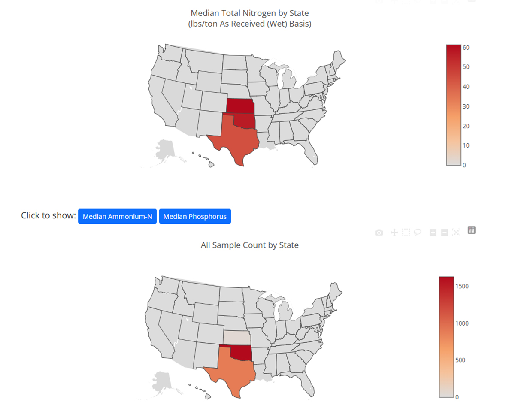Click the Zoom Out minus icon

coord(445,233)
